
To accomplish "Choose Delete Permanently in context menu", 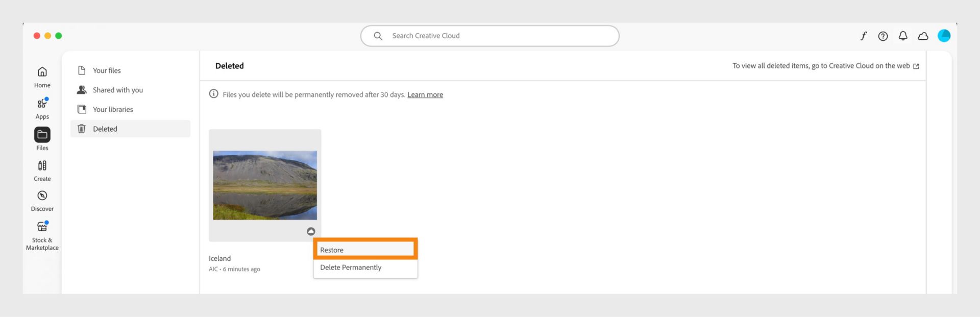I will [x=351, y=267].
